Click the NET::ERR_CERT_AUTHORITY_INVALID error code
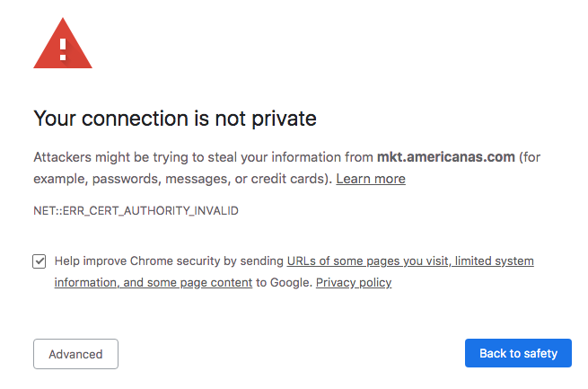Viewport: 588px width, 389px height. click(136, 210)
